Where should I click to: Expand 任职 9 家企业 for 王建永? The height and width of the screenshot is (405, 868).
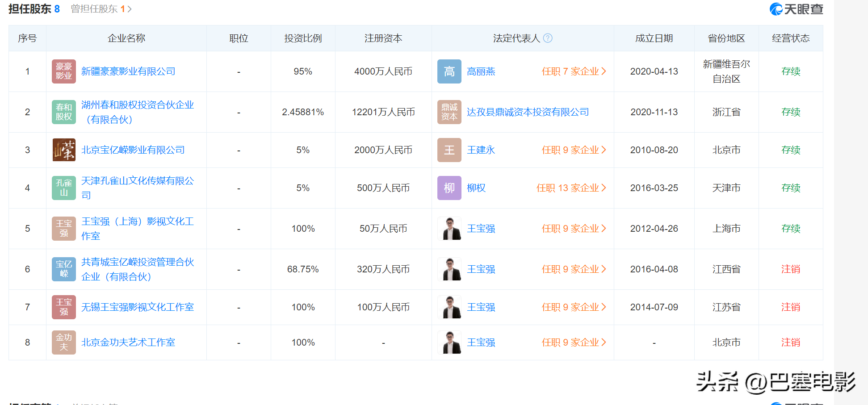coord(574,150)
